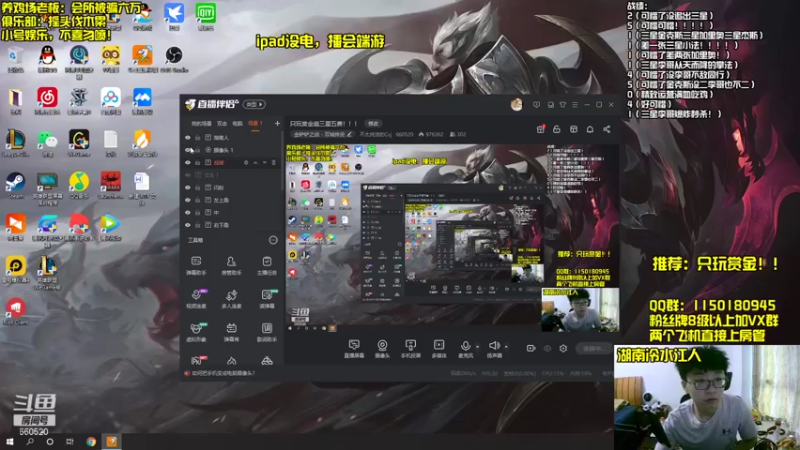Open the taskbar search icon
The width and height of the screenshot is (800, 450).
coord(30,441)
